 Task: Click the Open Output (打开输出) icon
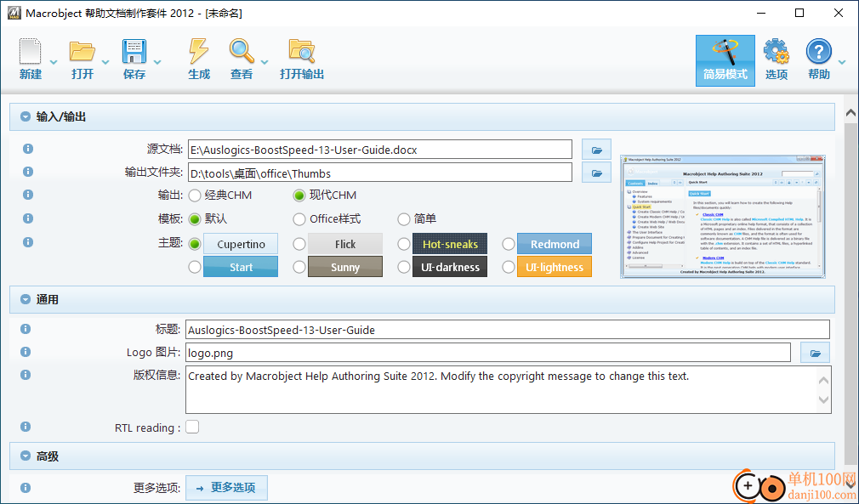[x=302, y=52]
